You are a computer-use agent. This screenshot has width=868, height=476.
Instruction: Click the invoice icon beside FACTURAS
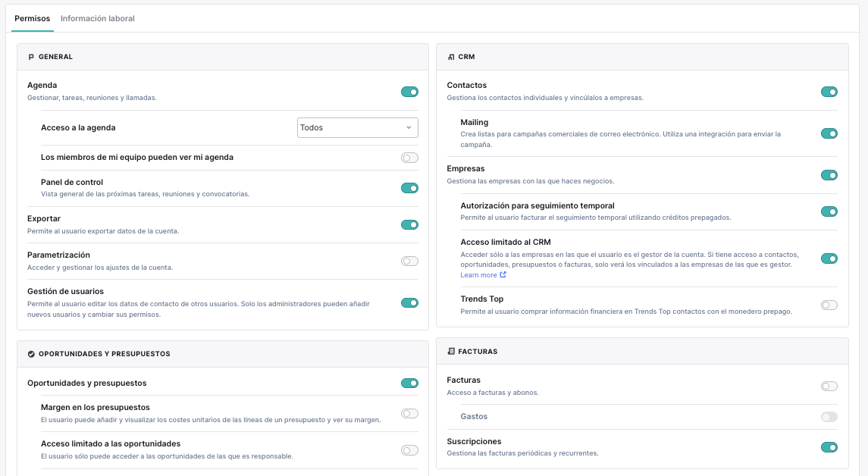pyautogui.click(x=450, y=352)
